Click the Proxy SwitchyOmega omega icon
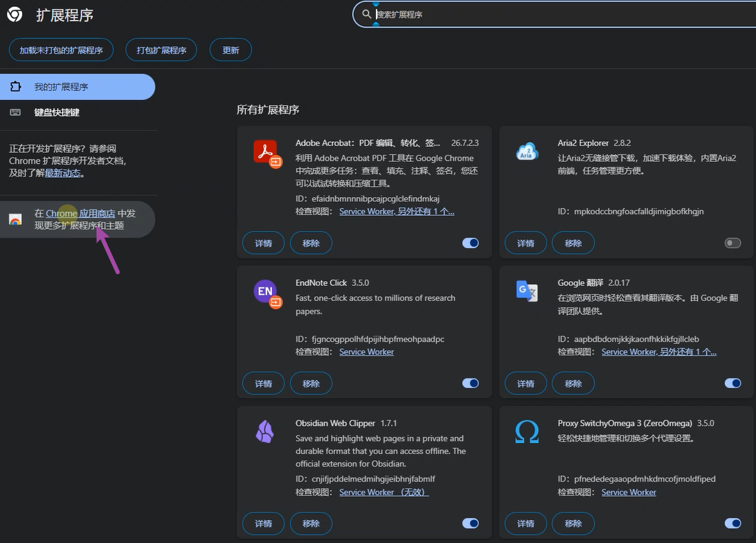 tap(527, 431)
